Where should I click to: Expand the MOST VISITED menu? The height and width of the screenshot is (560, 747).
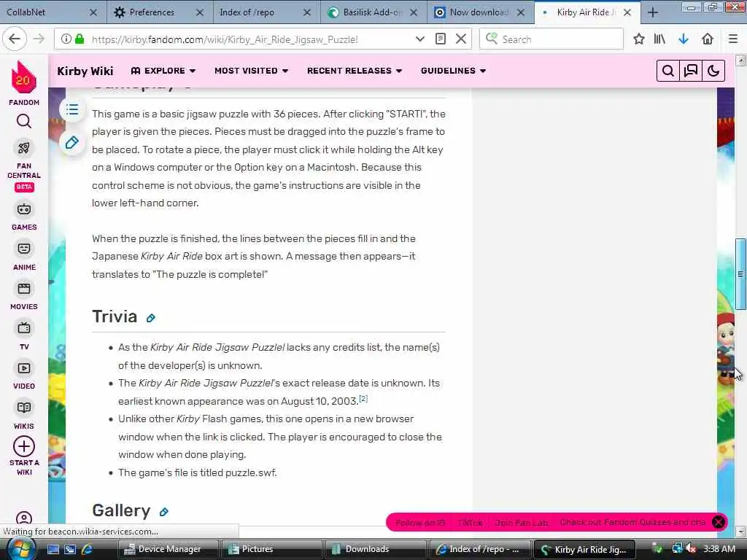coord(251,71)
